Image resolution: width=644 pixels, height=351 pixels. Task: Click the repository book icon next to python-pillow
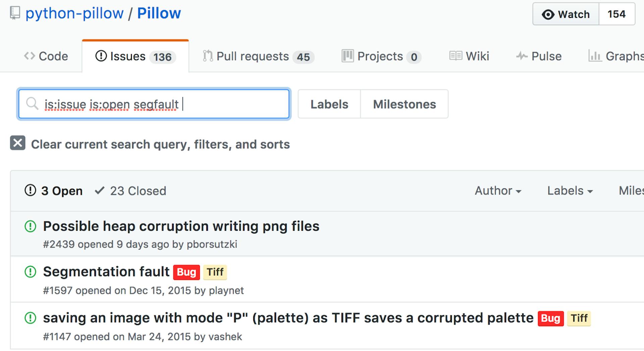[x=14, y=13]
